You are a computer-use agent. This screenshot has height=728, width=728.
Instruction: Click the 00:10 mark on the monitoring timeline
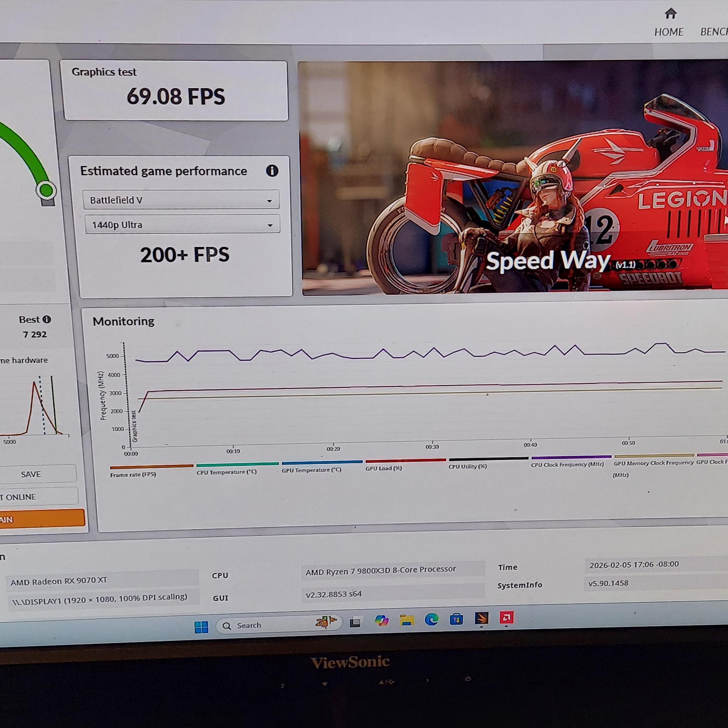233,451
